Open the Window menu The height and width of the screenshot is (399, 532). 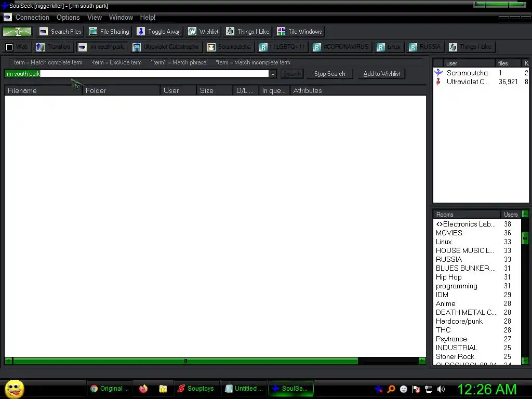click(x=121, y=17)
